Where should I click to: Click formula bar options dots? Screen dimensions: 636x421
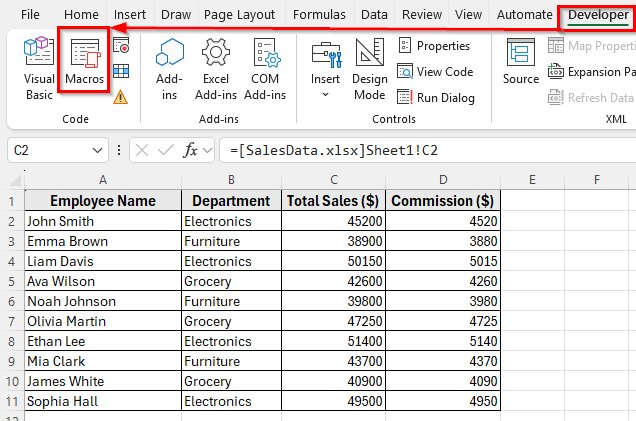[119, 150]
